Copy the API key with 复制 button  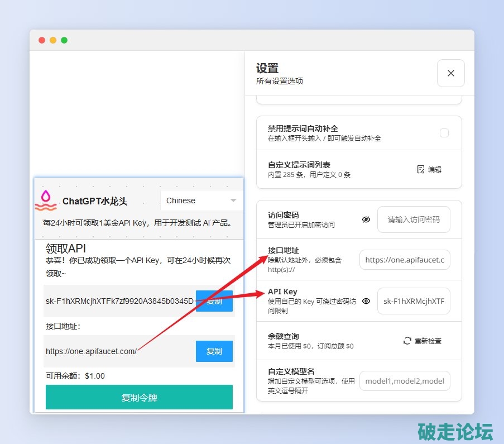coord(214,301)
